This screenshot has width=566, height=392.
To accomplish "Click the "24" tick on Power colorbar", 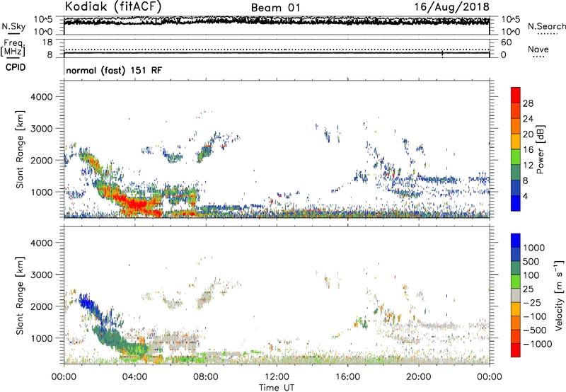I will [x=528, y=119].
